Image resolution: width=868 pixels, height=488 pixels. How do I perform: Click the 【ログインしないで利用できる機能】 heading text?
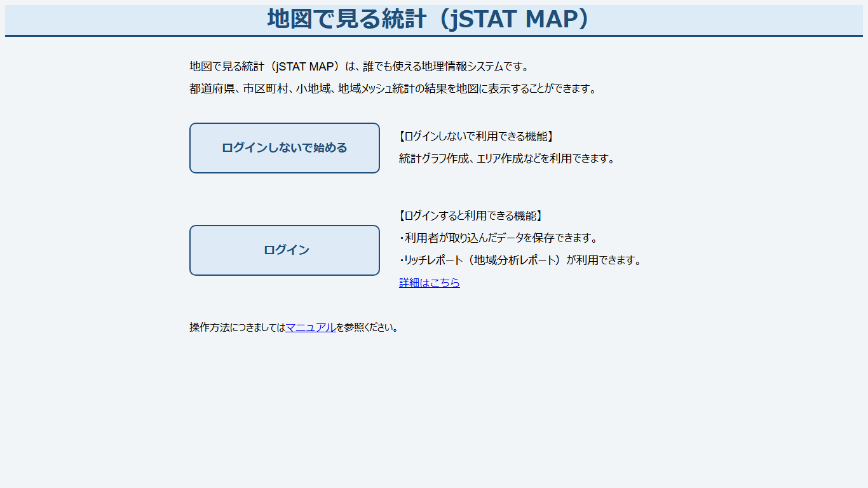tap(475, 136)
